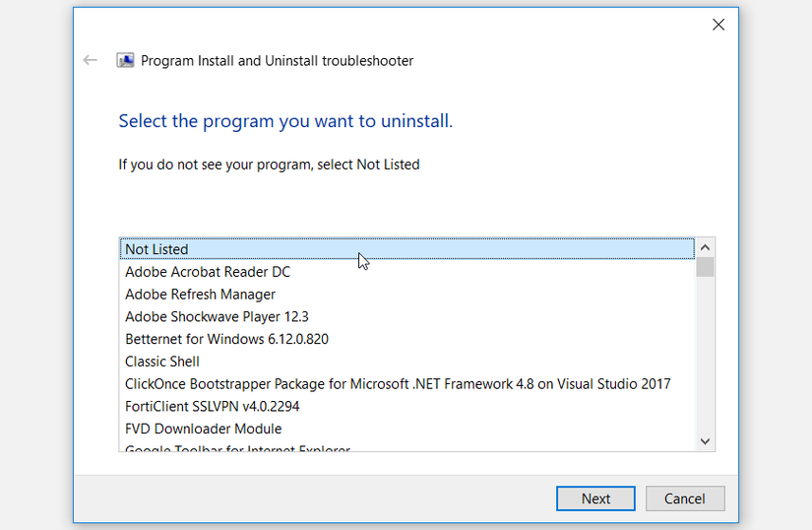Choose Adobe Shockwave Player 12.3
This screenshot has height=530, width=812.
coord(407,316)
